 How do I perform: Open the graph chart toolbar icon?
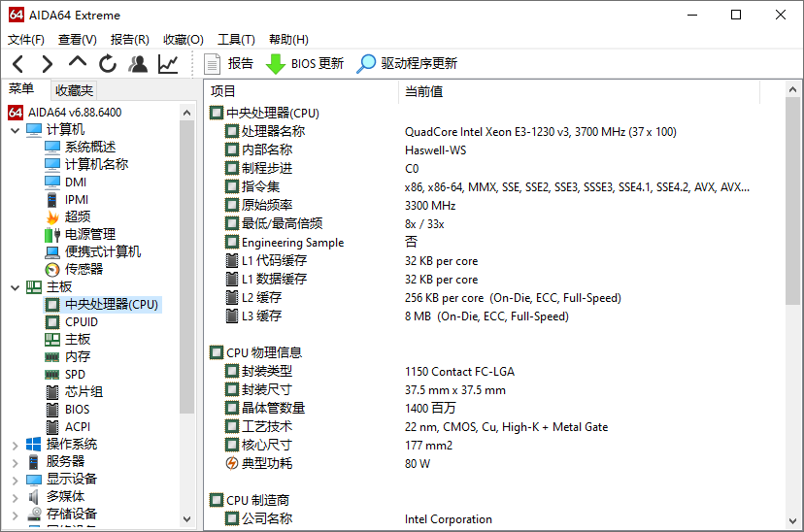[x=168, y=64]
